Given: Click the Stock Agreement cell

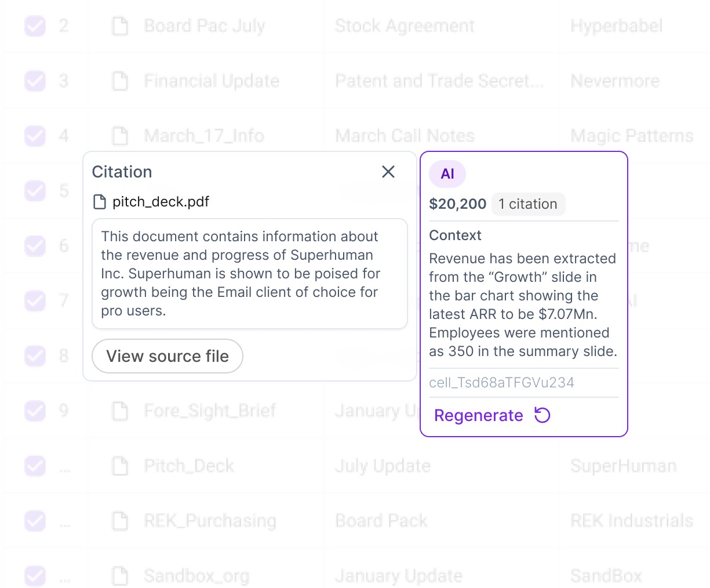Looking at the screenshot, I should click(405, 26).
